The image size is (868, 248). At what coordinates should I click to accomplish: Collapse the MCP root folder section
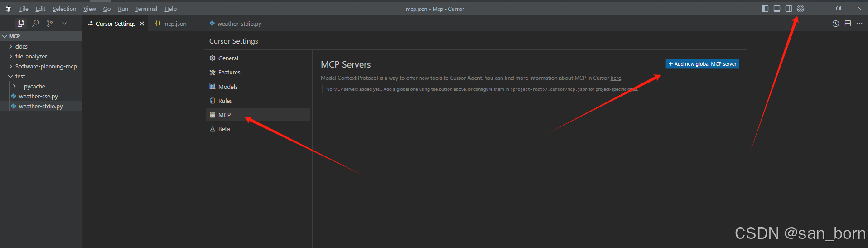(41, 36)
